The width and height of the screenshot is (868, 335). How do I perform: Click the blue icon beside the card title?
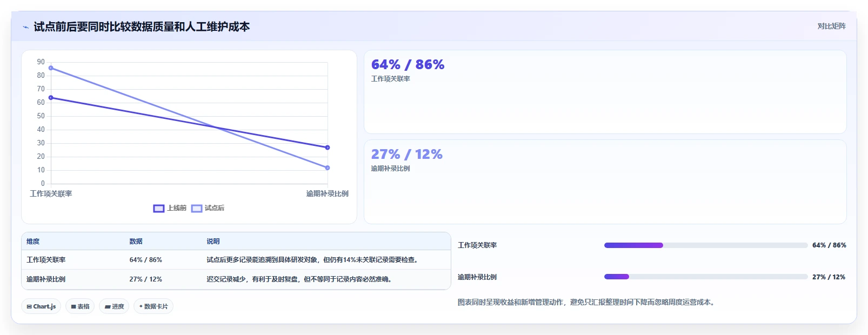point(25,27)
